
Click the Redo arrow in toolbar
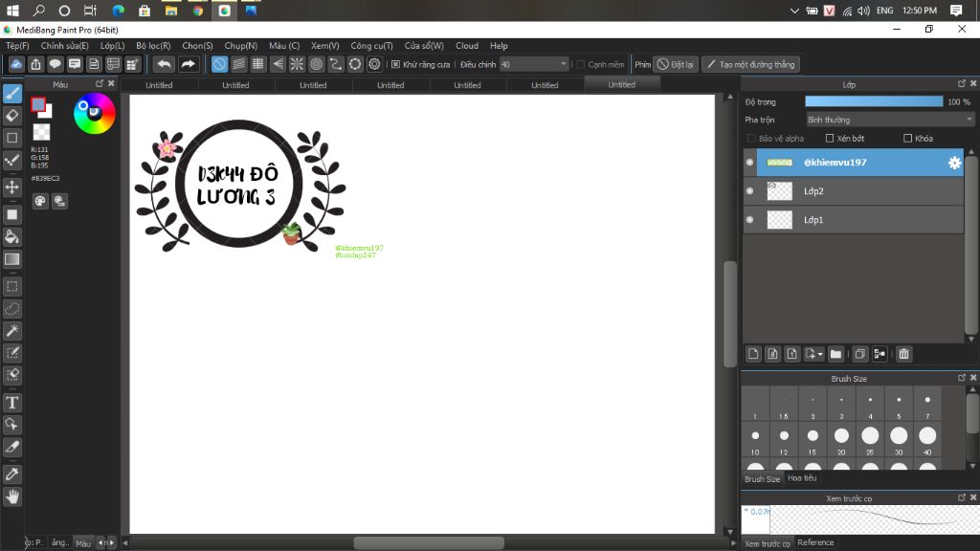click(x=188, y=64)
